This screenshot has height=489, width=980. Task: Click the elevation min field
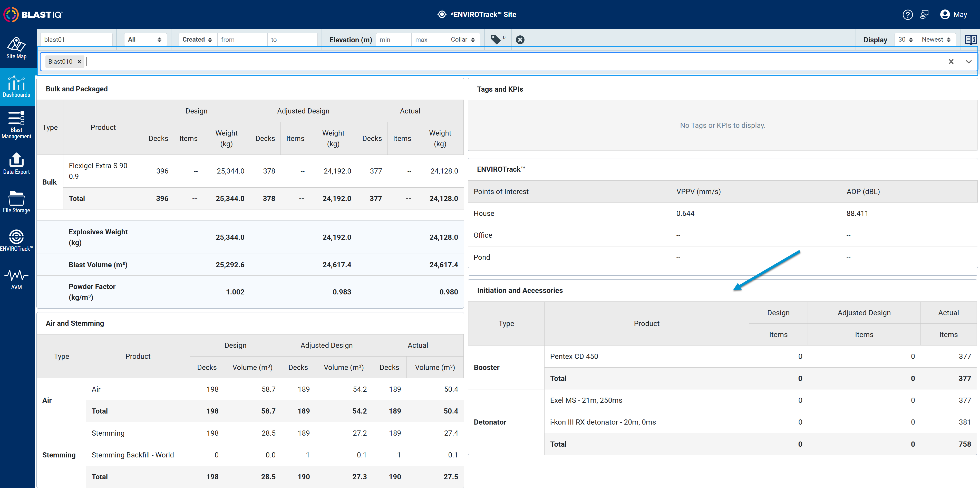point(393,40)
